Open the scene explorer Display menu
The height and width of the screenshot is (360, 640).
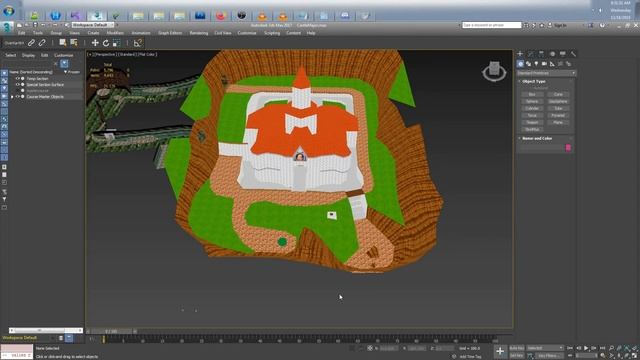[29, 55]
